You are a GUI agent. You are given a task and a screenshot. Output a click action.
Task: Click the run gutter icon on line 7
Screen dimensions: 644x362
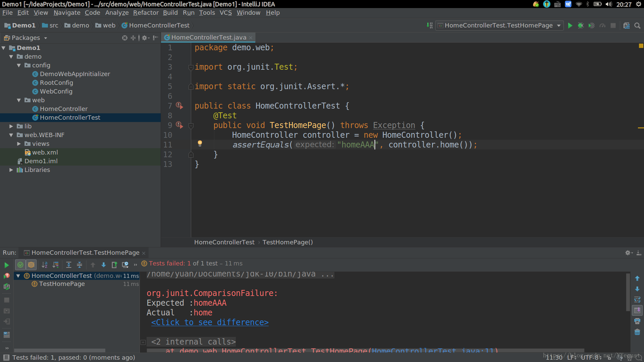click(179, 106)
